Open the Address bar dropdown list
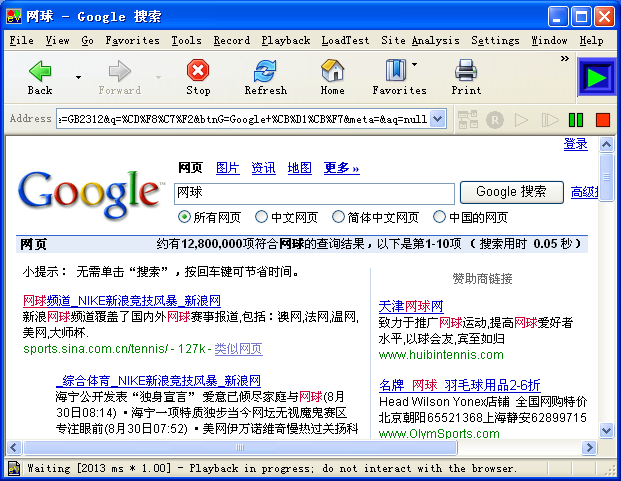Viewport: 621px width, 481px height. pyautogui.click(x=438, y=118)
